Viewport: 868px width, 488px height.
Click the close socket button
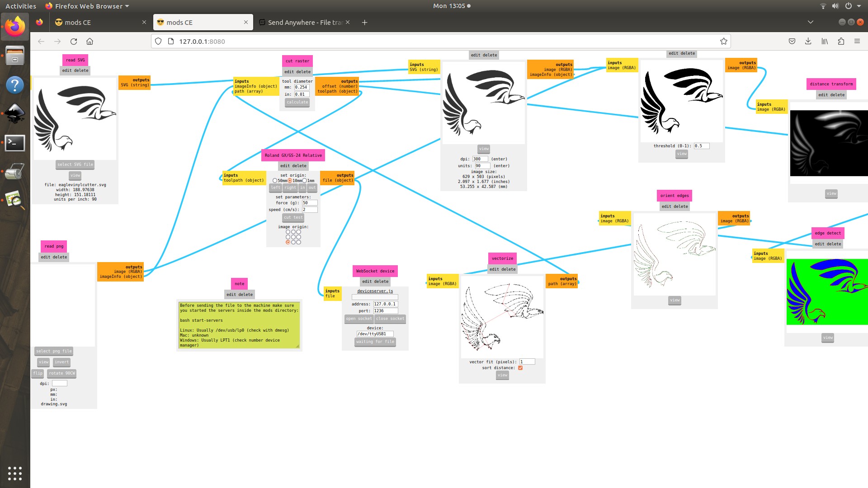pos(390,319)
